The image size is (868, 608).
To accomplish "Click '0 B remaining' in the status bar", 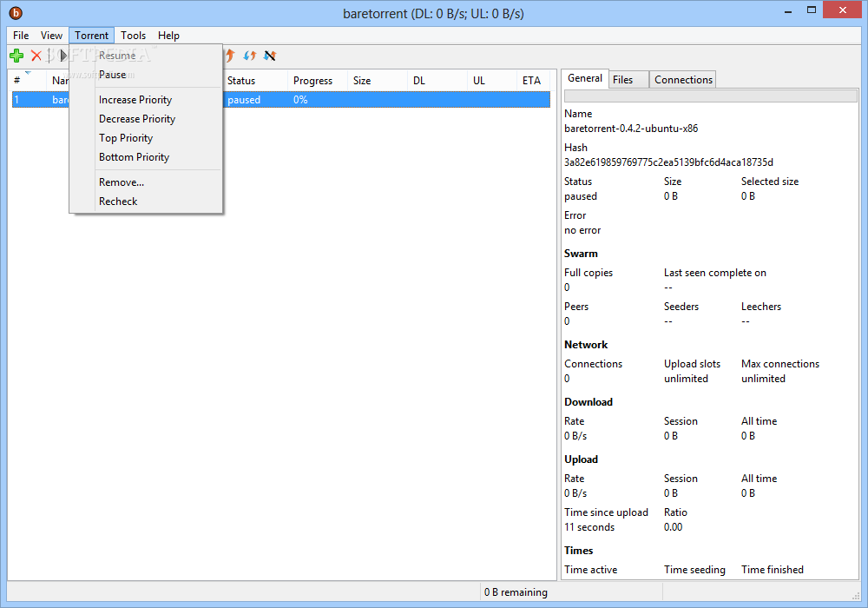I will coord(516,592).
